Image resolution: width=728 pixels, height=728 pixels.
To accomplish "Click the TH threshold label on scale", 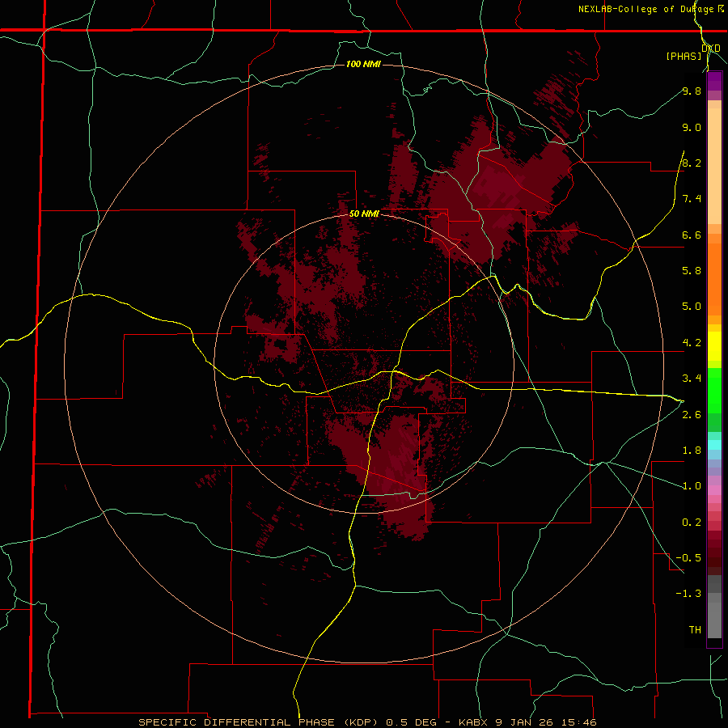I will pos(695,630).
